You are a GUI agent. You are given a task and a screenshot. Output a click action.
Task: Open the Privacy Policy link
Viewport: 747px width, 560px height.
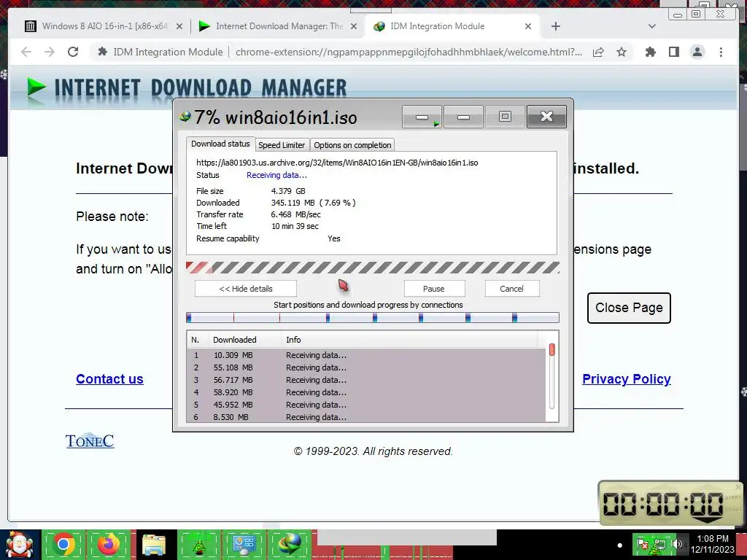pyautogui.click(x=627, y=379)
